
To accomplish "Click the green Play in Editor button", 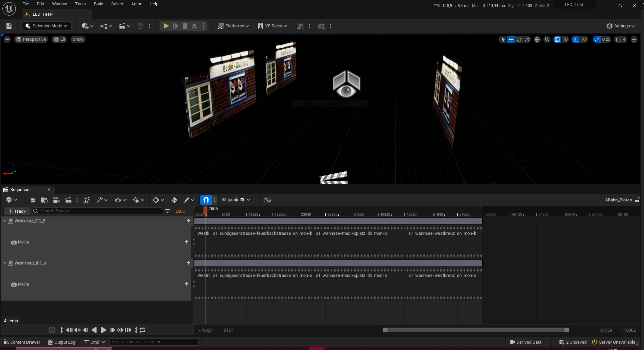I will (166, 26).
